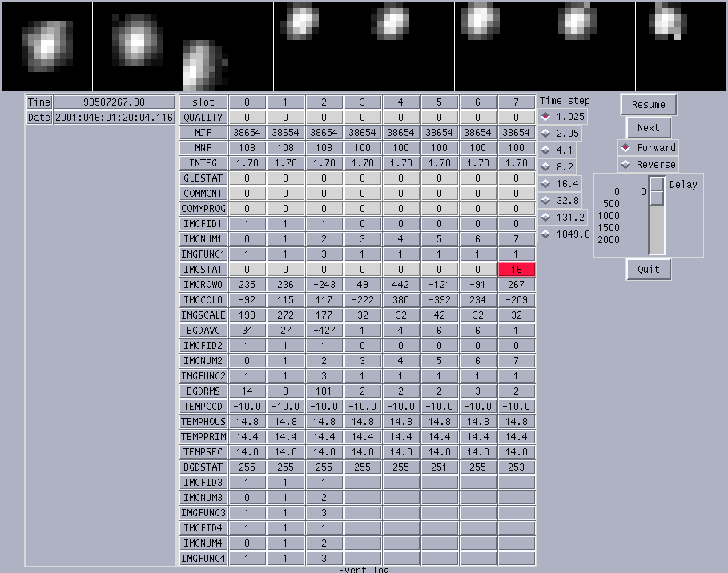This screenshot has width=728, height=573.
Task: Select BGDSTAT value 253
Action: (x=517, y=467)
